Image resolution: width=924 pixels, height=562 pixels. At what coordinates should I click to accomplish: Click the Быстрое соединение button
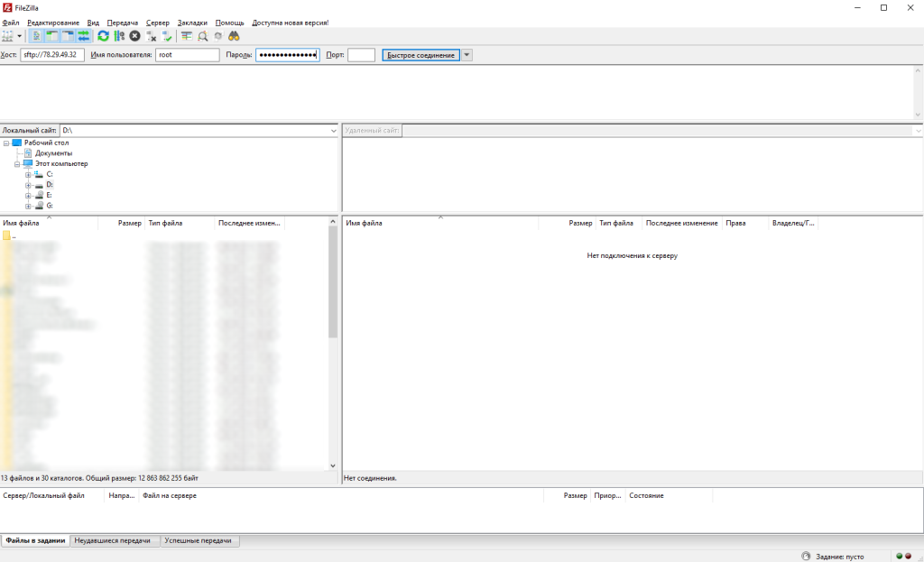[x=420, y=55]
